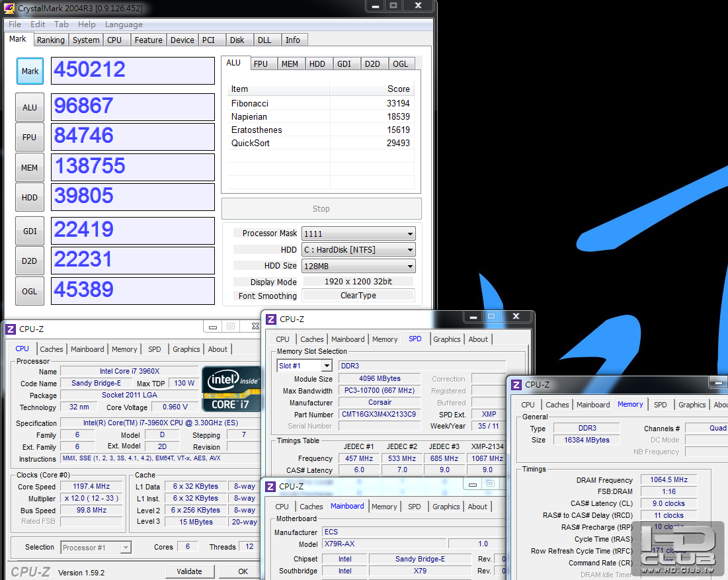Run the FPU benchmark button
The width and height of the screenshot is (728, 580).
point(30,137)
